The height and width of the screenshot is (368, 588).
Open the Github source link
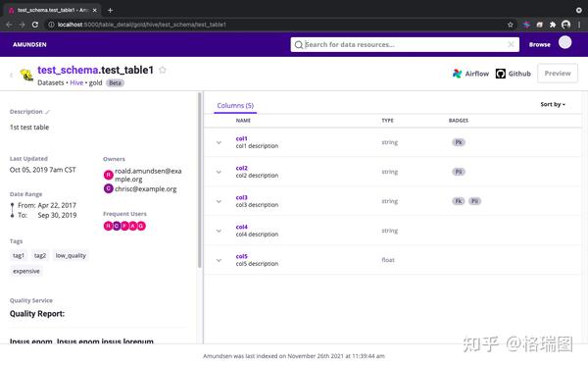513,74
